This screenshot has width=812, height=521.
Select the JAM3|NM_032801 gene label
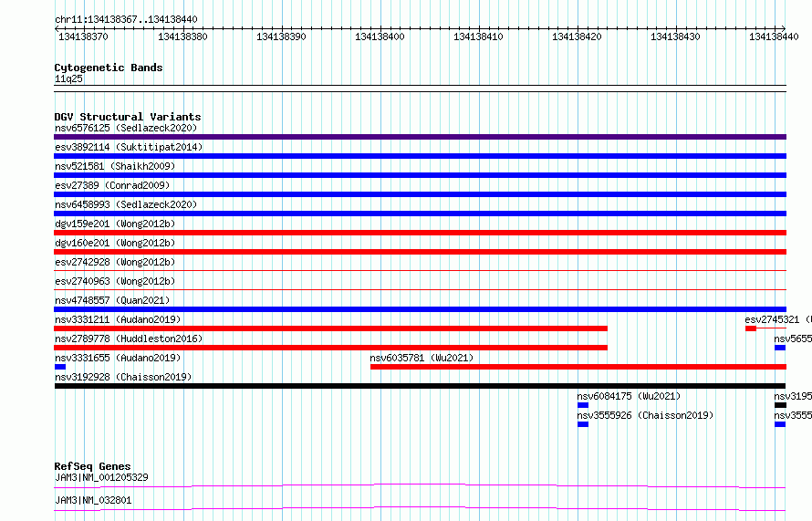point(93,500)
